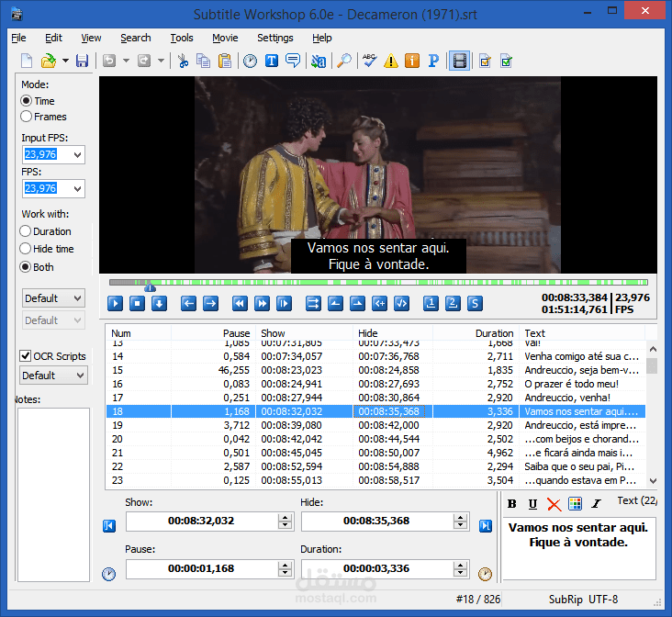Click the New subtitle file icon
Image resolution: width=672 pixels, height=617 pixels.
27,61
